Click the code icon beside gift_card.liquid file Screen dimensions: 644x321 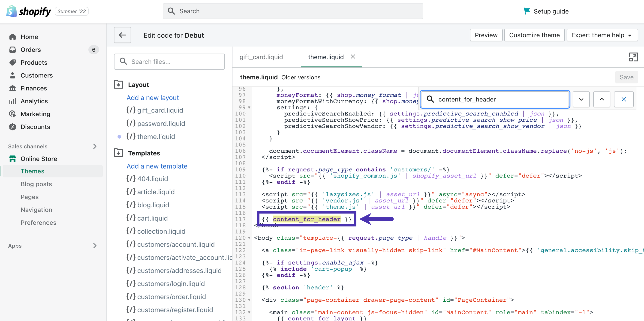coord(131,110)
